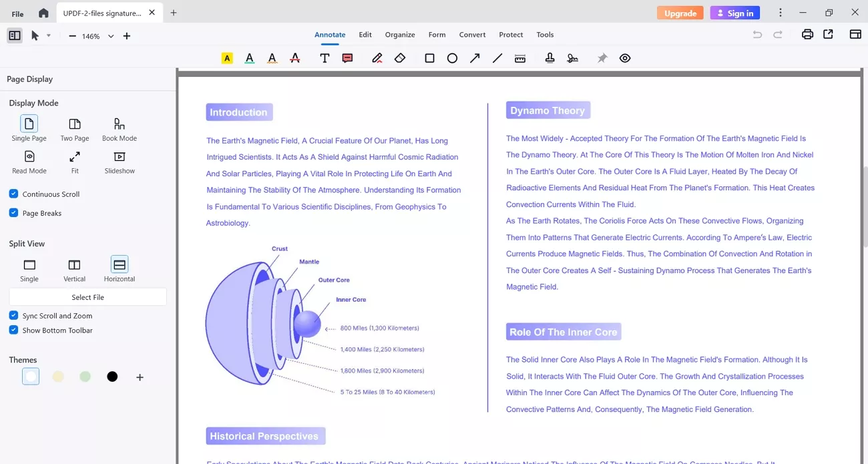
Task: Select the Pencil drawing tool
Action: tap(377, 58)
